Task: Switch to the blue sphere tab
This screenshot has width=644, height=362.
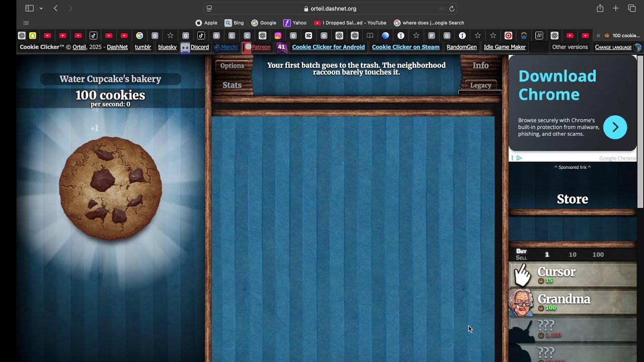Action: pos(385,36)
